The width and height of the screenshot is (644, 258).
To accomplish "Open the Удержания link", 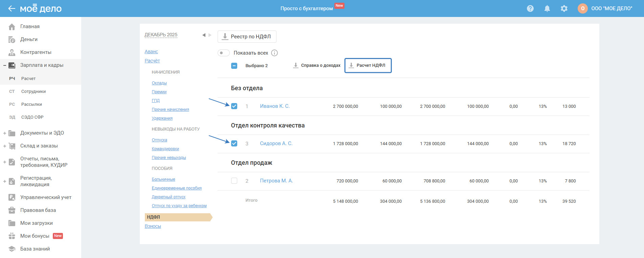I will 162,118.
